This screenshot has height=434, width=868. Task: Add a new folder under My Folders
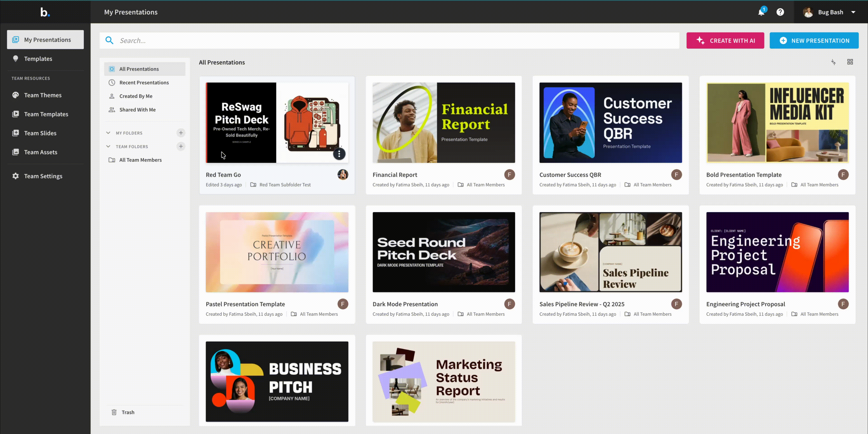181,133
